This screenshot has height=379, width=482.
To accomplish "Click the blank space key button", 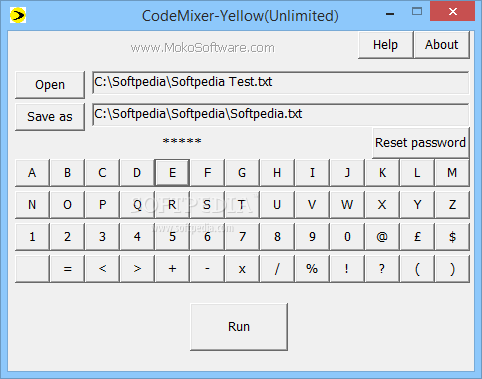I will (32, 269).
